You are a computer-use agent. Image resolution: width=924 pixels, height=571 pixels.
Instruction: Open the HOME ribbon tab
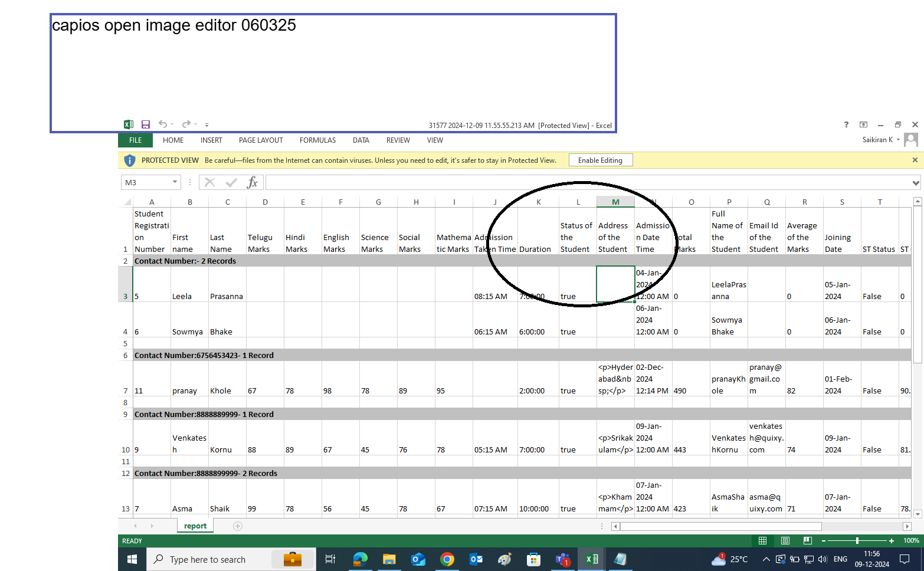[173, 140]
